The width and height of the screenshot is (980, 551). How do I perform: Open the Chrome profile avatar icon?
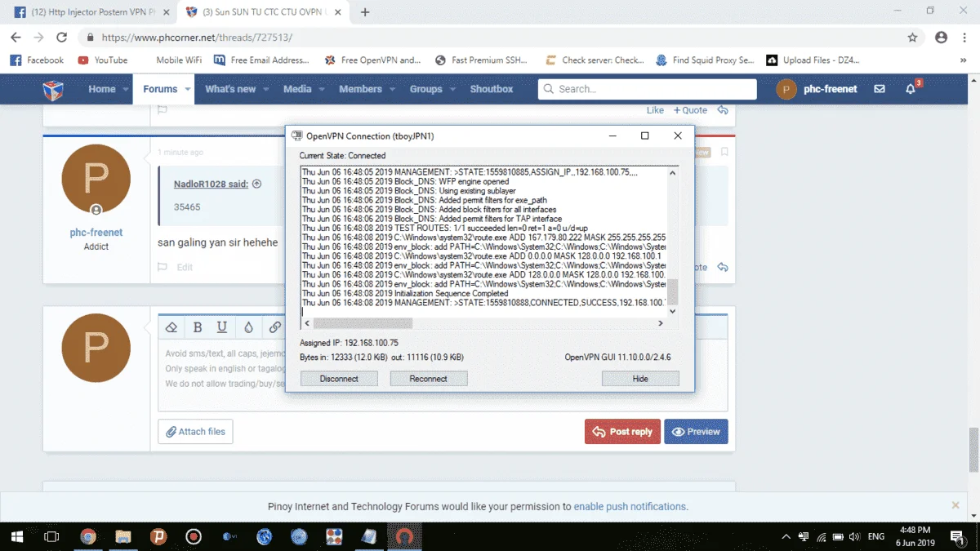click(941, 38)
